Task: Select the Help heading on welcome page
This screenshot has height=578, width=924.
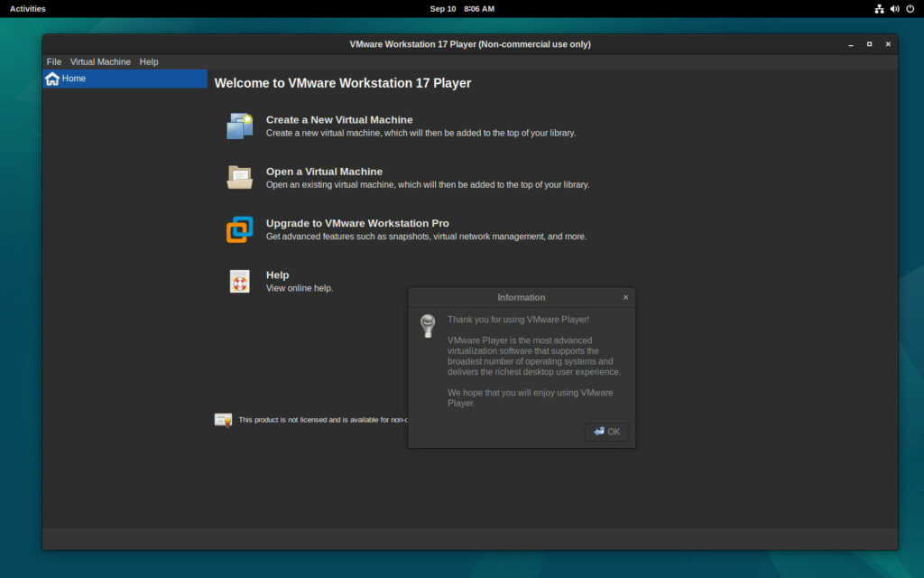Action: [x=278, y=275]
